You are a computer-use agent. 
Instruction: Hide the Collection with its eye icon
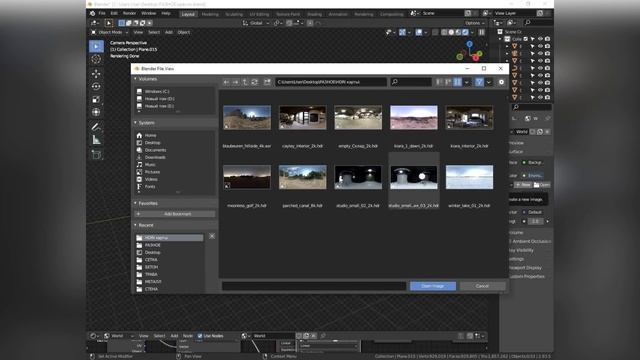(540, 39)
